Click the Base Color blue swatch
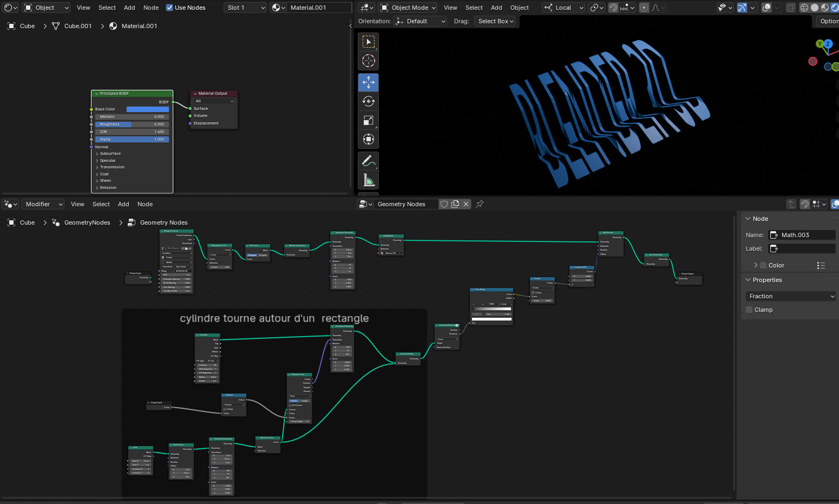Image resolution: width=839 pixels, height=504 pixels. (x=148, y=109)
